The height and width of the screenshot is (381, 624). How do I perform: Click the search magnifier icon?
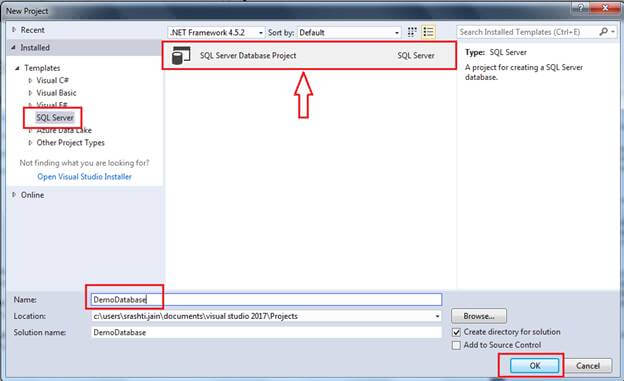point(604,31)
